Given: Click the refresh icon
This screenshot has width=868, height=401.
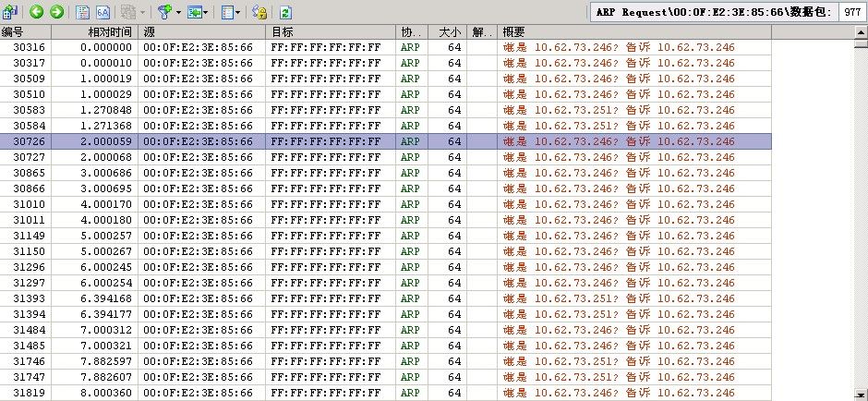Looking at the screenshot, I should coord(285,12).
